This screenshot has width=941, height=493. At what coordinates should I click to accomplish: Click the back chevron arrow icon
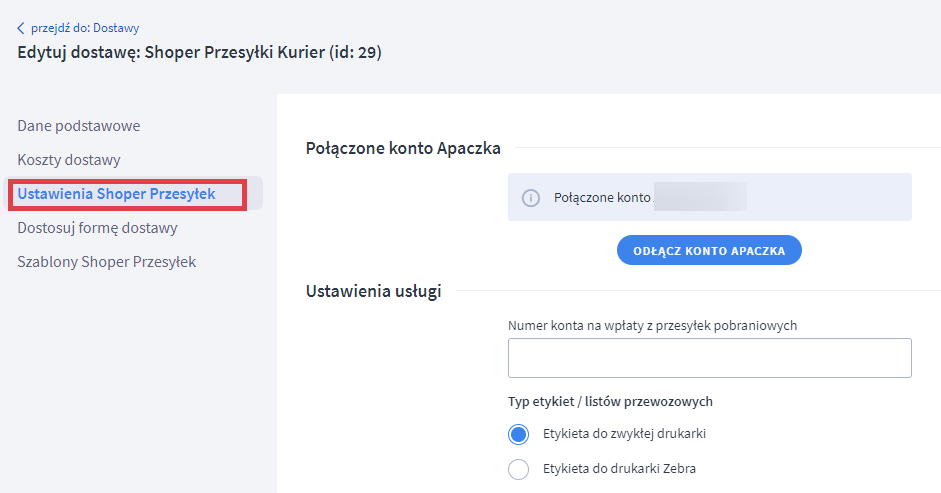21,28
